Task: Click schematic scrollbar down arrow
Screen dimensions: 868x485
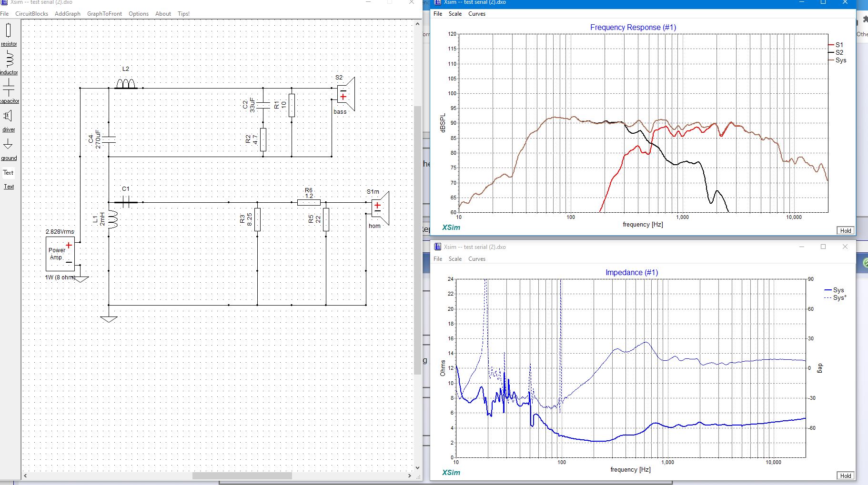Action: coord(418,468)
